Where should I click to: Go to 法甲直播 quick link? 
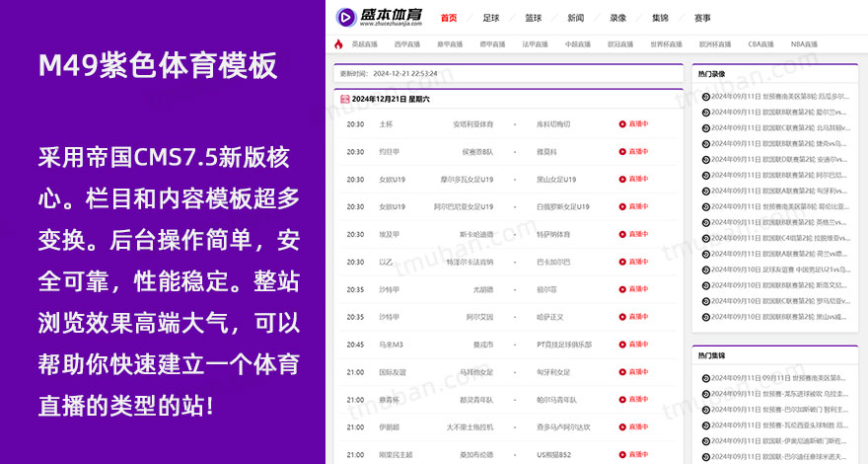click(535, 44)
